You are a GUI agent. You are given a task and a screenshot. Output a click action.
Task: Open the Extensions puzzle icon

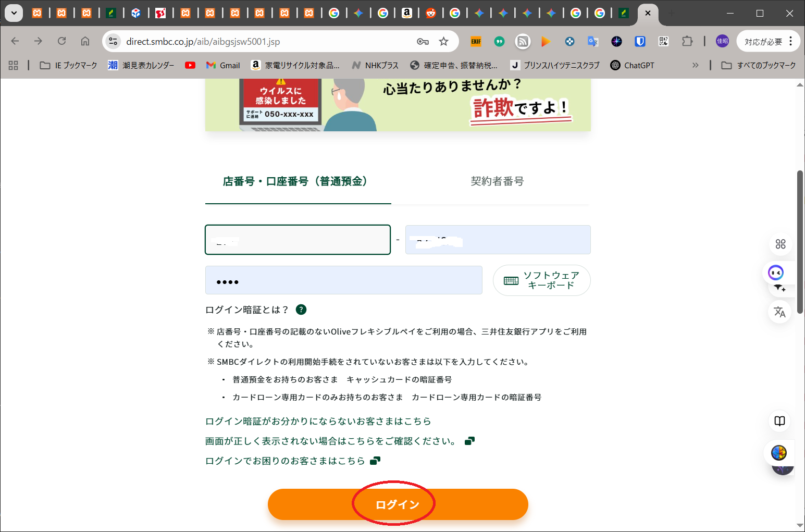(687, 41)
